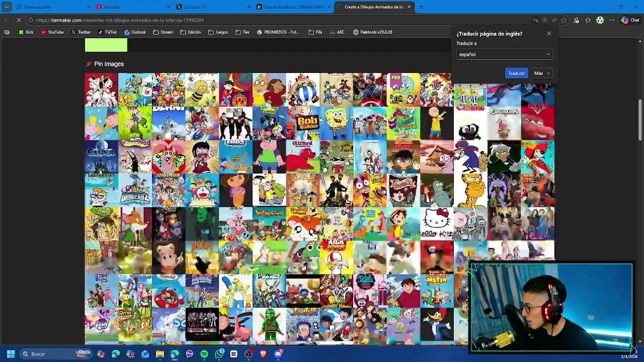
Task: Open the Copilot Chat button
Action: coord(630,20)
